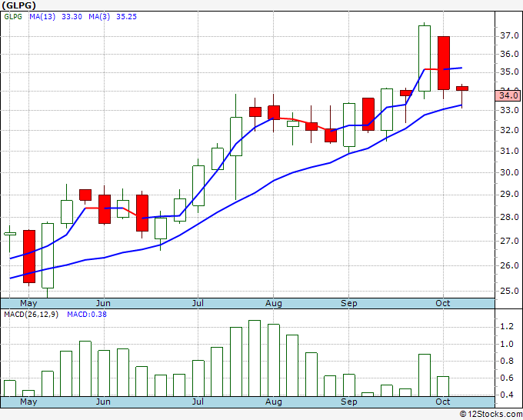523x420 pixels.
Task: Click the 12Stocks.com copyright link
Action: (491, 415)
